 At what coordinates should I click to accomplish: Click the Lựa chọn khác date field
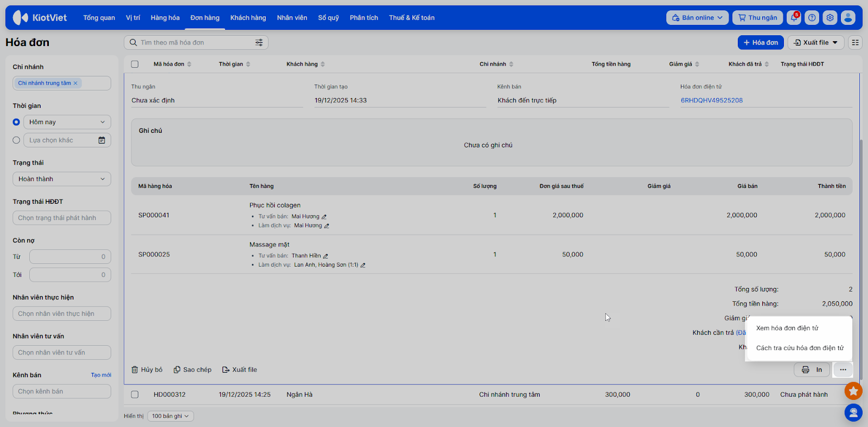click(67, 140)
